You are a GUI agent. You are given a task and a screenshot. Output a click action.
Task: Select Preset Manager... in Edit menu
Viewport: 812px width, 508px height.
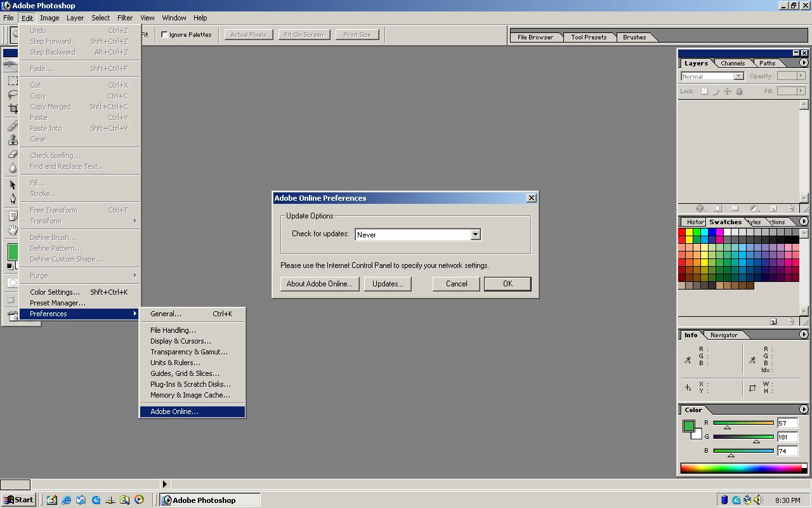click(80, 303)
